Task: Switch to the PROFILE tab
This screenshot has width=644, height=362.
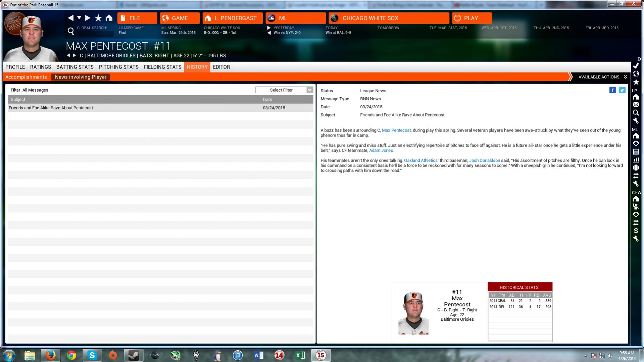Action: coord(15,67)
